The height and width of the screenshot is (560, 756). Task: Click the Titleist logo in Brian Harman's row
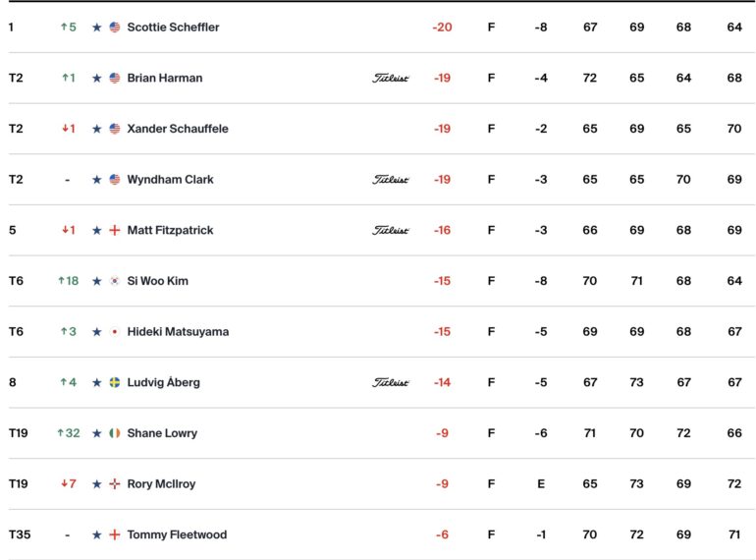[391, 79]
